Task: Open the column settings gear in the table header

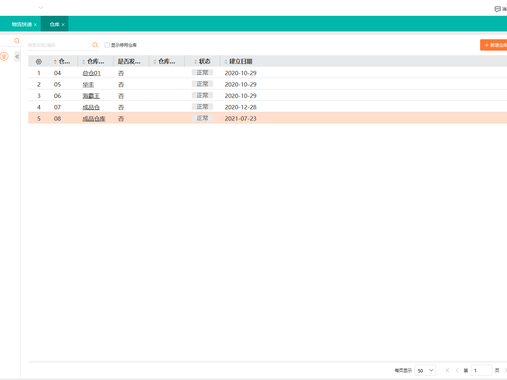Action: tap(39, 62)
